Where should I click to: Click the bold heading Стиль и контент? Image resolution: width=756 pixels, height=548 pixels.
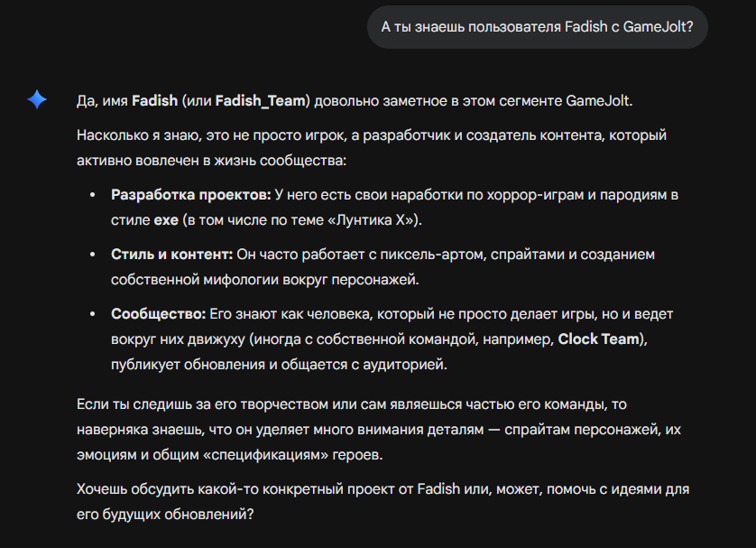(x=171, y=255)
